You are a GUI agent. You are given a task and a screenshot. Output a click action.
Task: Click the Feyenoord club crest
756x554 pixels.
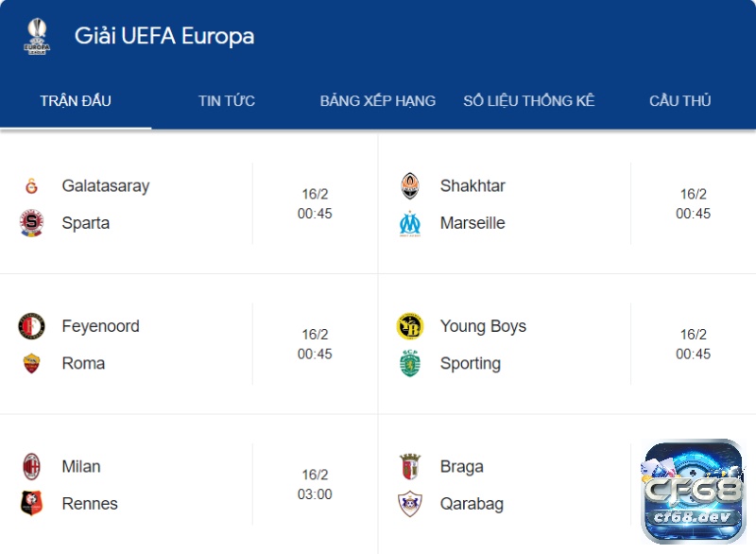point(31,326)
